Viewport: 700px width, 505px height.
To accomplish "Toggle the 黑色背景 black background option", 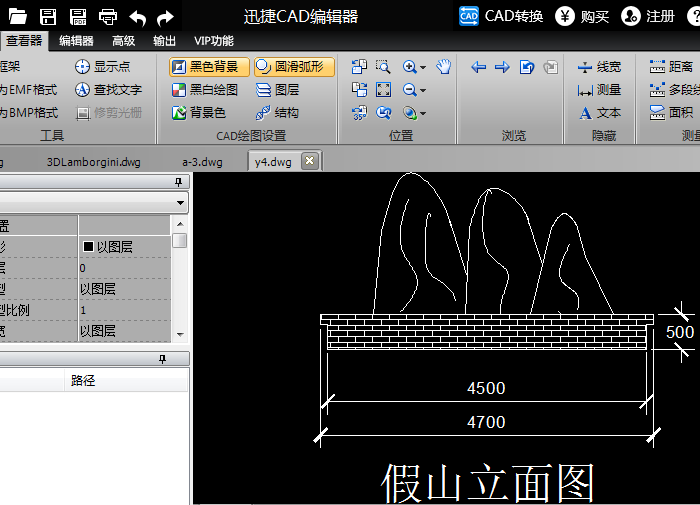I will coord(209,67).
